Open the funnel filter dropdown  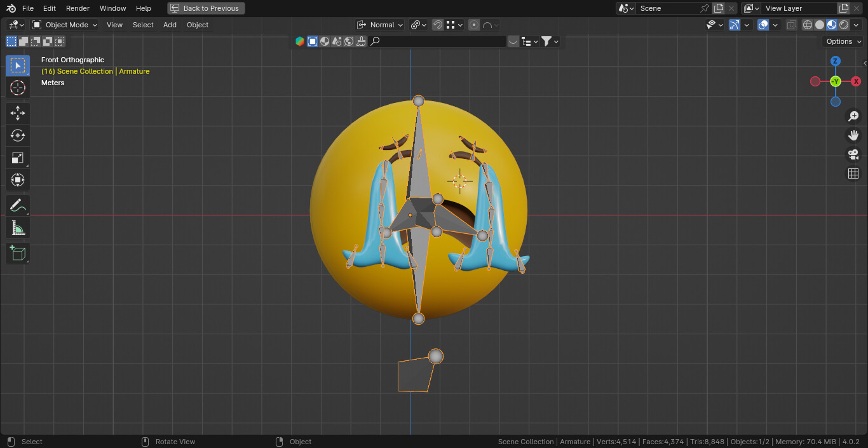tap(550, 41)
